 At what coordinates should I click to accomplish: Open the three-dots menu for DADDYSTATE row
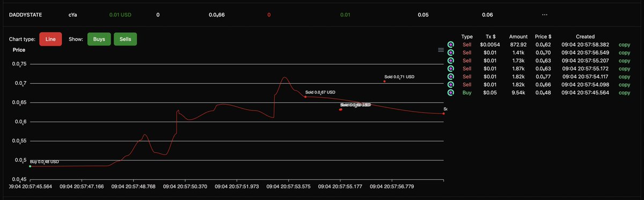pos(545,14)
